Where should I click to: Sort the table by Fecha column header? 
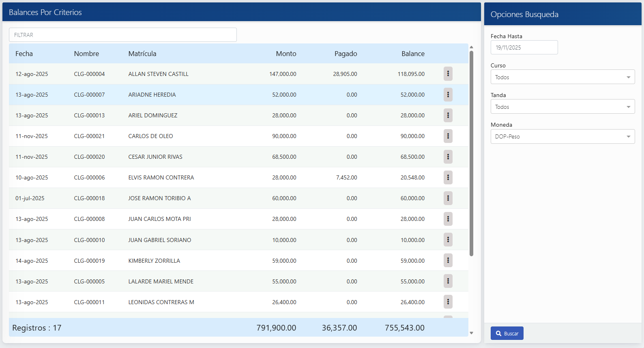tap(24, 54)
